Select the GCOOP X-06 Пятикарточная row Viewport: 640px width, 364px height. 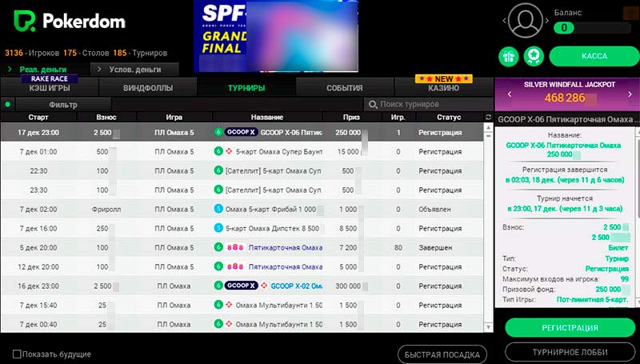242,132
